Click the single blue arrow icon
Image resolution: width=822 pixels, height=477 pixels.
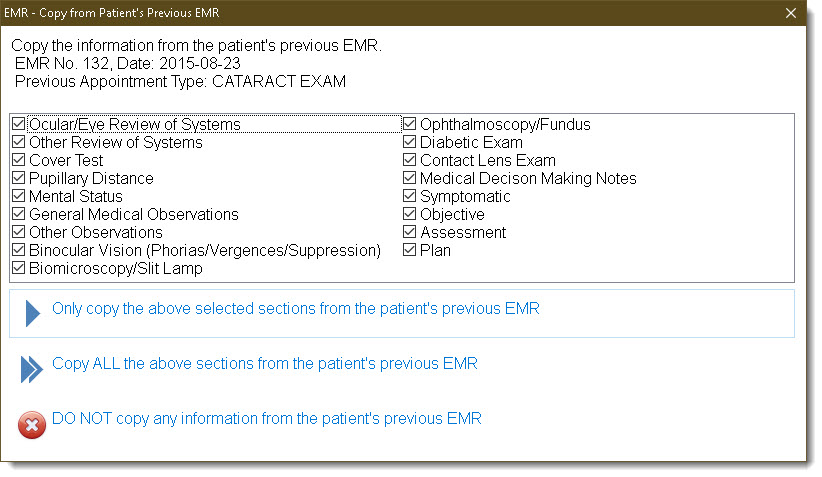click(x=33, y=313)
